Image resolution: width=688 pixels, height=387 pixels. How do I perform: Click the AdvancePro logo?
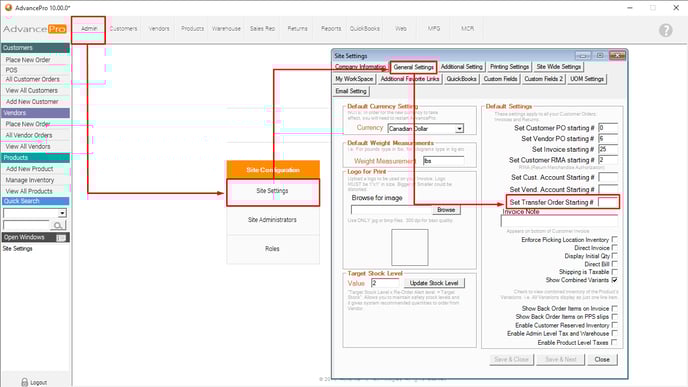35,29
